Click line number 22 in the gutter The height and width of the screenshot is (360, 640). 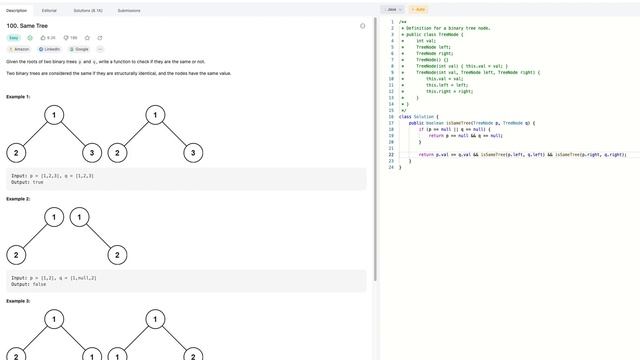[x=391, y=155]
